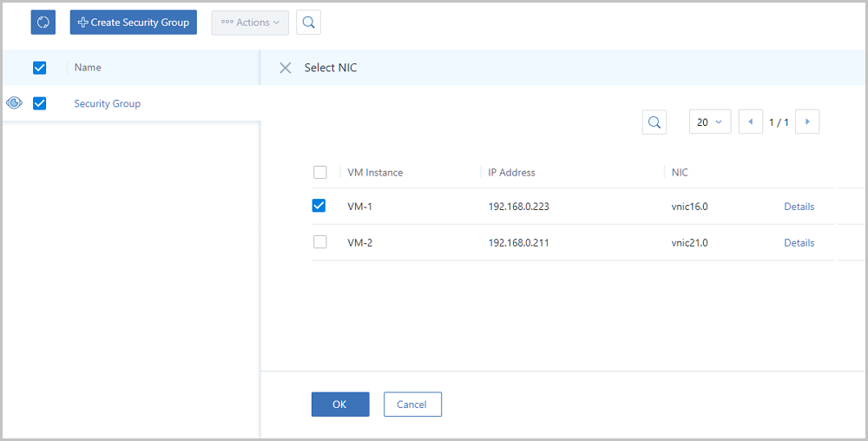This screenshot has height=441, width=868.
Task: Toggle the select-all checkbox beside Name
Action: pyautogui.click(x=39, y=68)
